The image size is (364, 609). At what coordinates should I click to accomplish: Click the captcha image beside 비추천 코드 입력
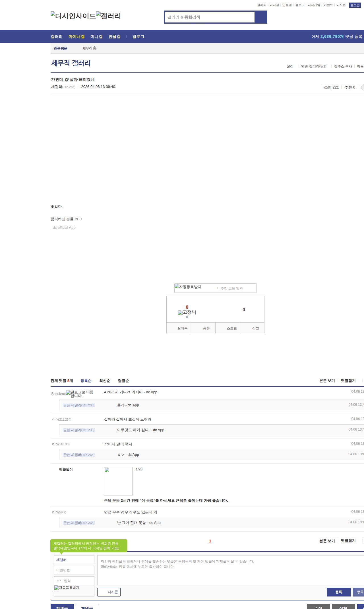[188, 287]
